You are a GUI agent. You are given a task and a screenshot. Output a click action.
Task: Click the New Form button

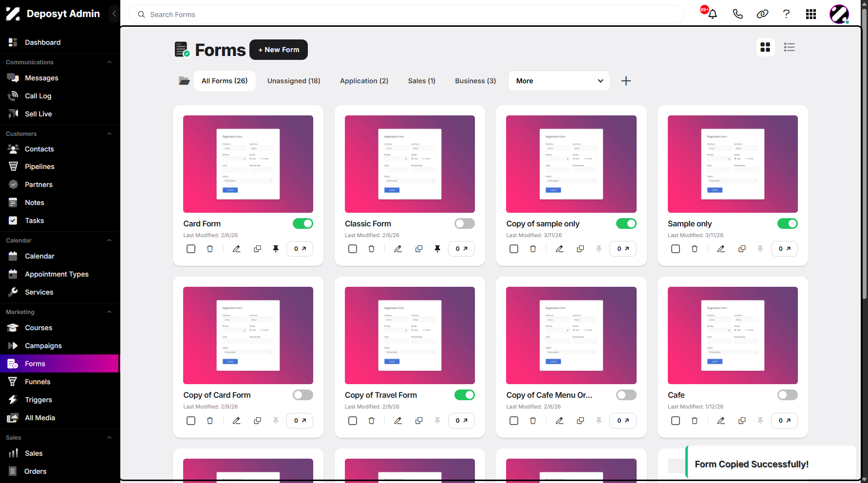pos(279,50)
